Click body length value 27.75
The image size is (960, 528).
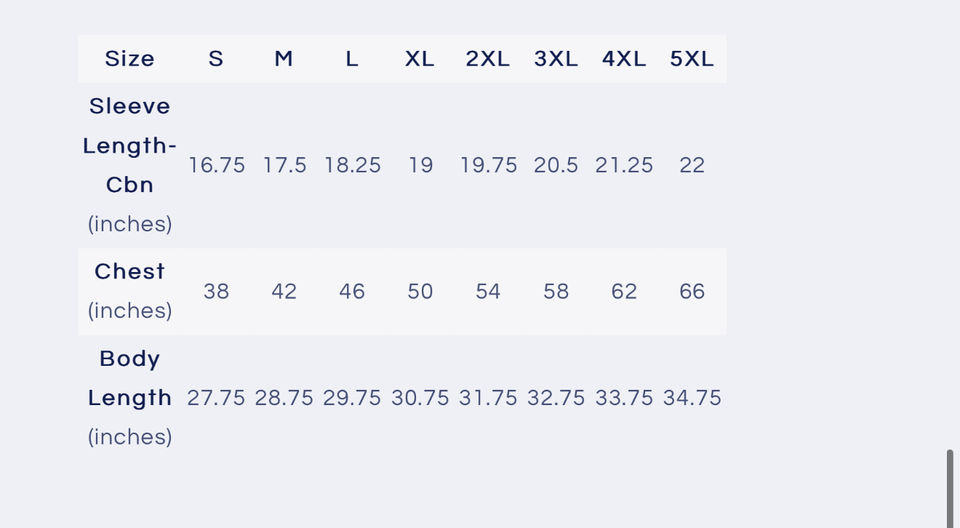tap(216, 398)
